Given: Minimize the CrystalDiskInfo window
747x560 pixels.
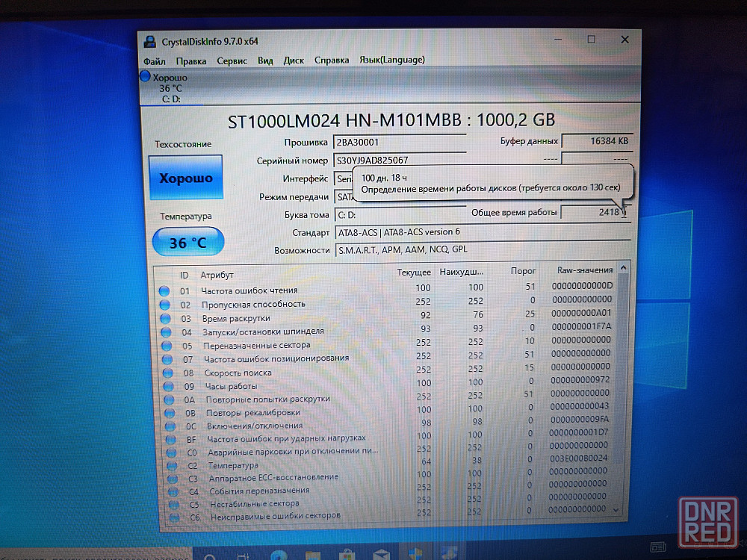Looking at the screenshot, I should [x=558, y=40].
